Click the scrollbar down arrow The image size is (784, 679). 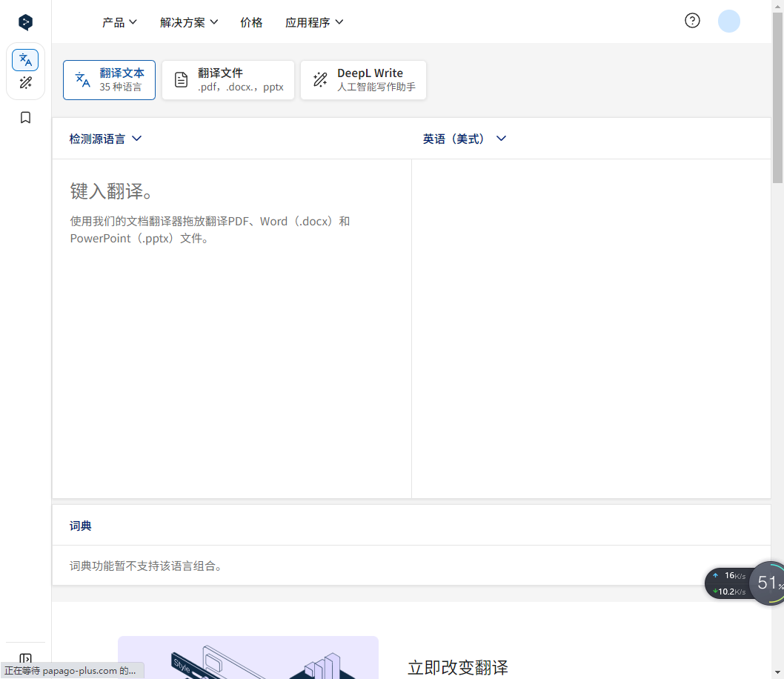click(777, 672)
